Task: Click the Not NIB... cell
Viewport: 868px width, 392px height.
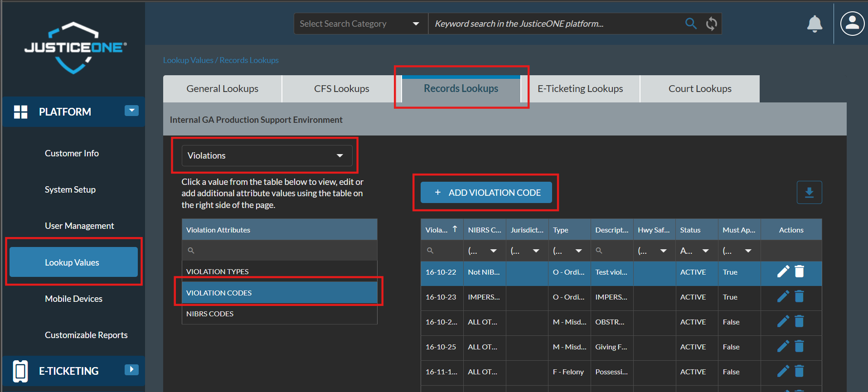Action: point(484,272)
